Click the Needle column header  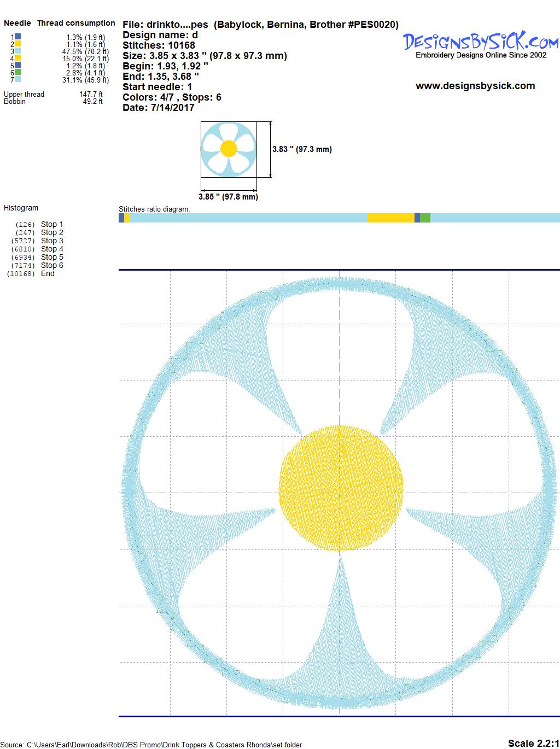point(17,23)
